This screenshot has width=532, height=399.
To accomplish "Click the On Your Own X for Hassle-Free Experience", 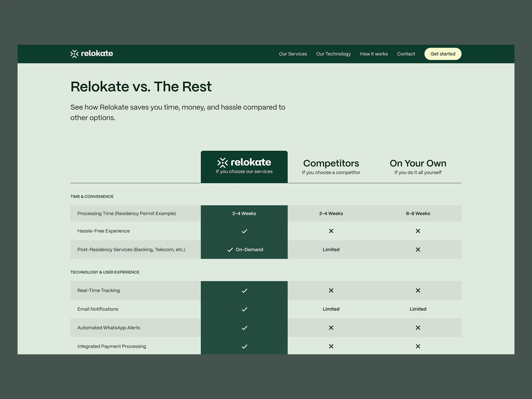I will point(418,231).
